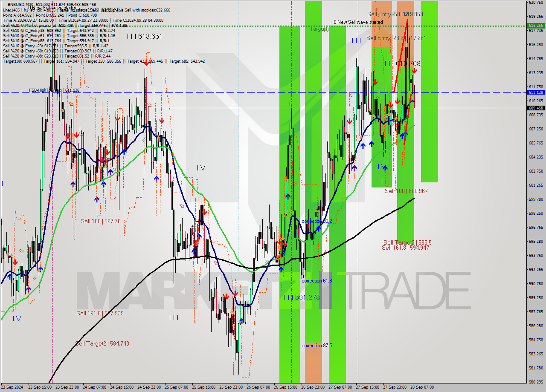Screen dimensions: 546x392
Task: Click the 'Sell 161.8 | 587.939' label
Action: pyautogui.click(x=100, y=313)
